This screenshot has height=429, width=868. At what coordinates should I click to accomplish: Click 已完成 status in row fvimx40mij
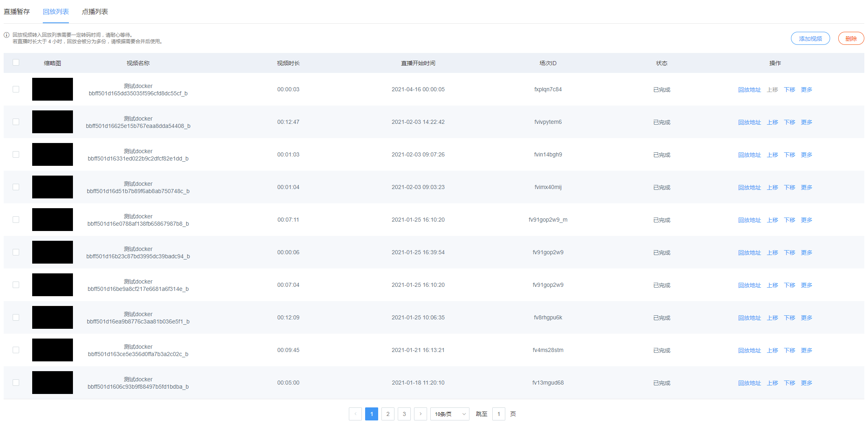[x=662, y=187]
